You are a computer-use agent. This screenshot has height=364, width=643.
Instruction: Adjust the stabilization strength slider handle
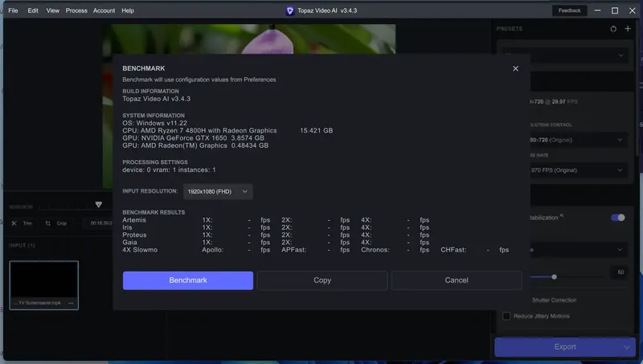(554, 277)
